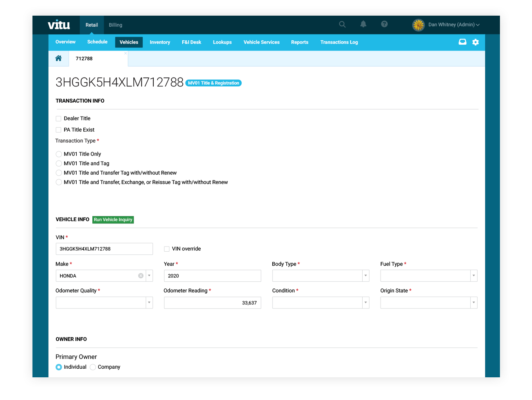Image resolution: width=532 pixels, height=400 pixels.
Task: Enable the Dealer Title checkbox
Action: click(59, 119)
